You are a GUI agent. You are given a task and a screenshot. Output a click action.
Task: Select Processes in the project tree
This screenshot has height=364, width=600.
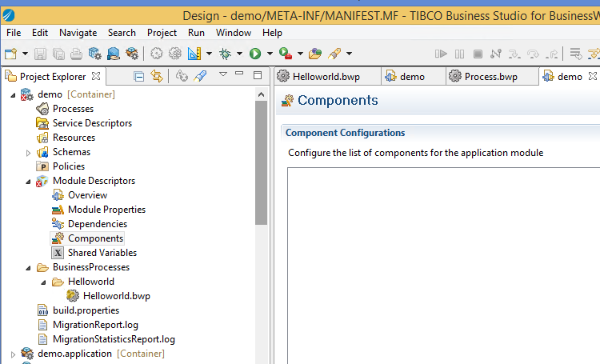click(73, 109)
